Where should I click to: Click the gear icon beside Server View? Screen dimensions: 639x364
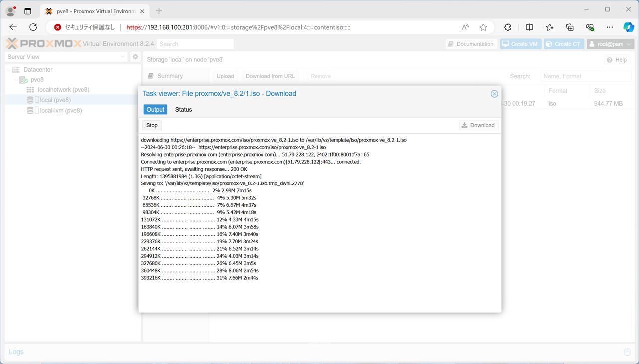tap(135, 57)
